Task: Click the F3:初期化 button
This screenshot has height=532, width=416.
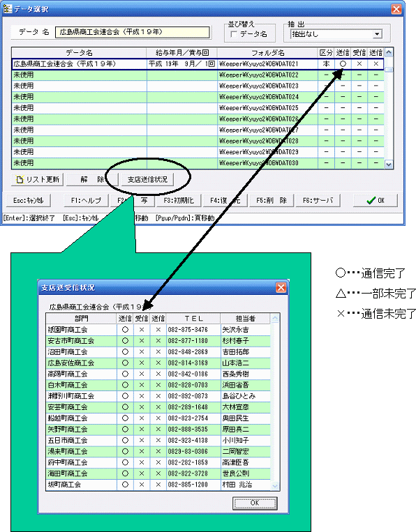Action: (179, 200)
